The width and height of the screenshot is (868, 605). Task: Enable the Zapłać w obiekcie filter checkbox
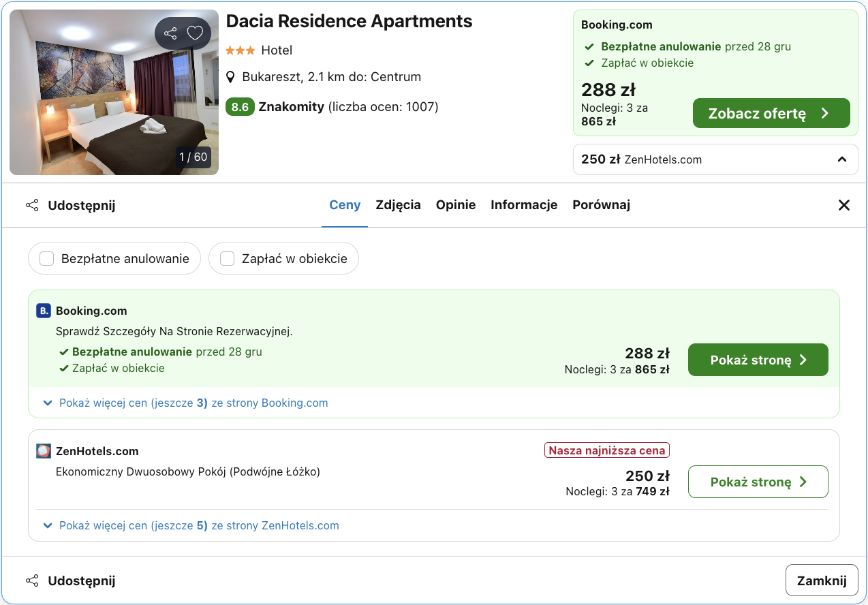pos(227,258)
